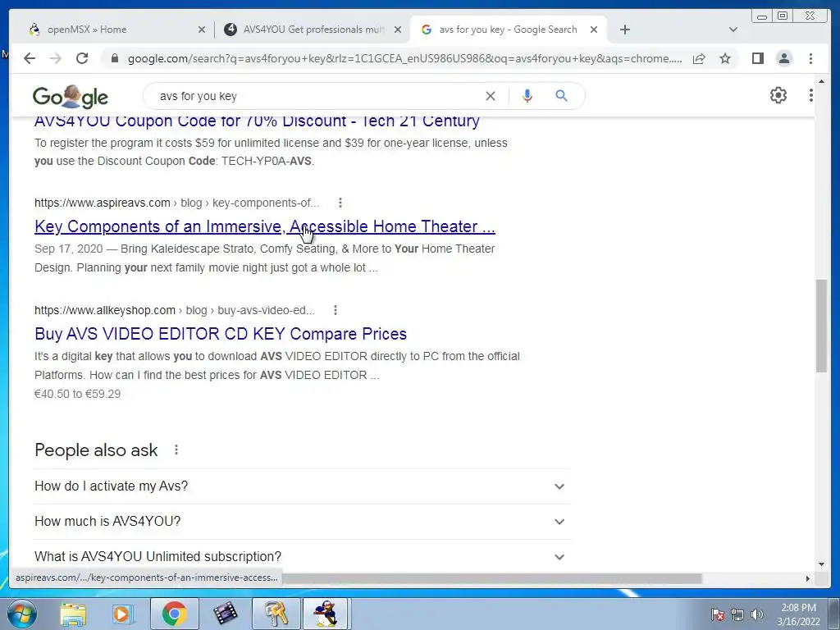The image size is (840, 630).
Task: Open Key Components of Home Theater link
Action: coord(265,226)
